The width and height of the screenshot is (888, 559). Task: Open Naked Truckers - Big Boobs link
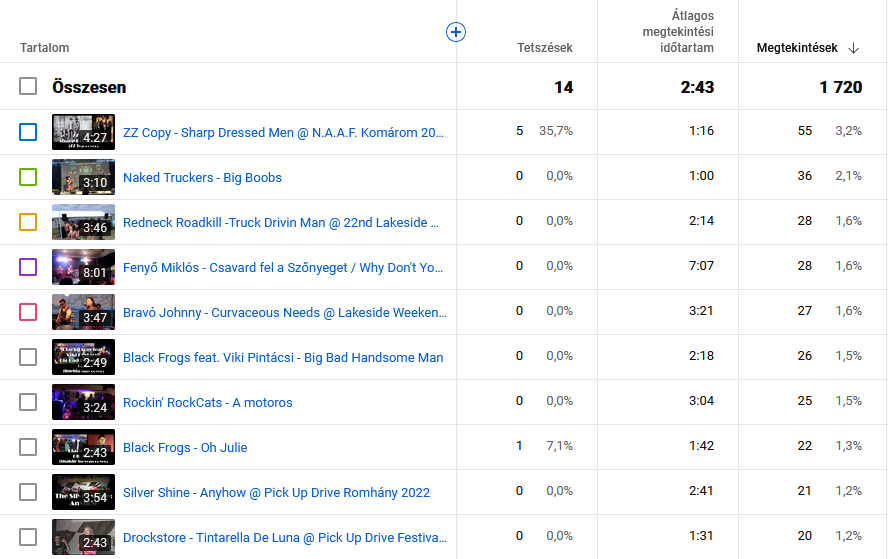tap(202, 177)
